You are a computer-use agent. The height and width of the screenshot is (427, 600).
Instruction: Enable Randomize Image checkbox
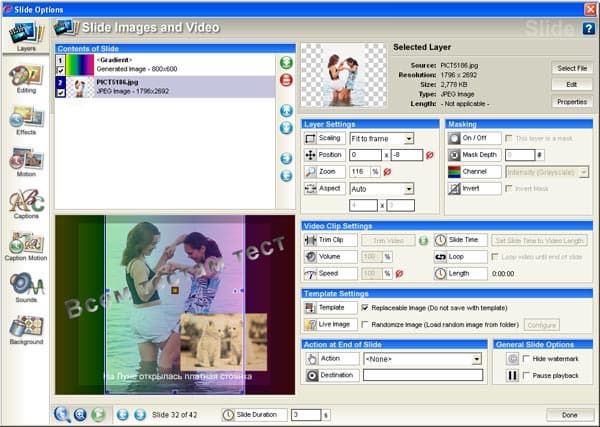click(365, 324)
